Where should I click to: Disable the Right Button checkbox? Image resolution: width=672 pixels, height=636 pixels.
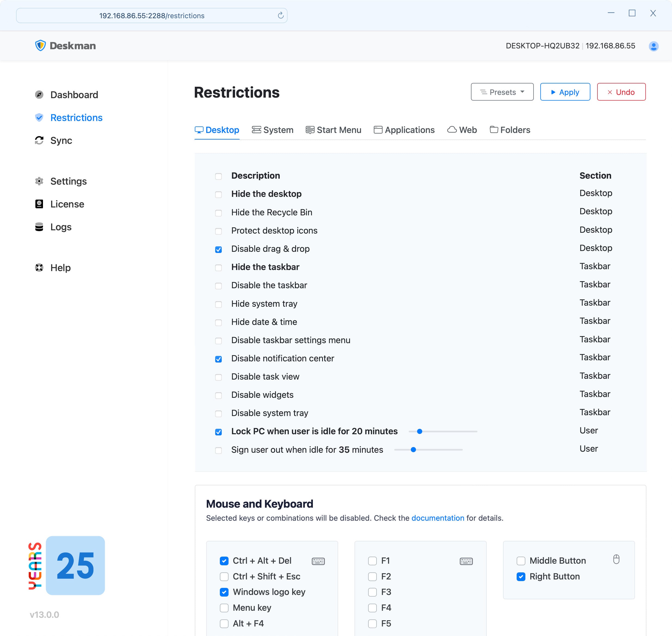(x=521, y=576)
